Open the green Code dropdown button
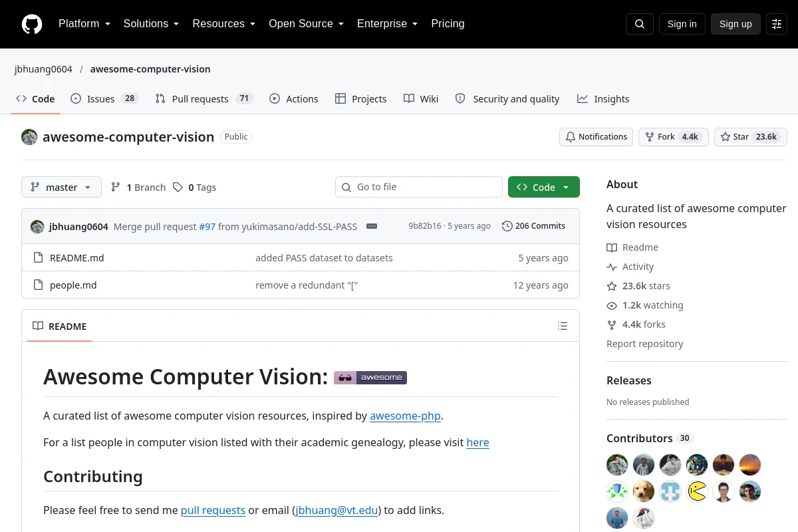Viewport: 798px width, 532px height. coord(544,188)
